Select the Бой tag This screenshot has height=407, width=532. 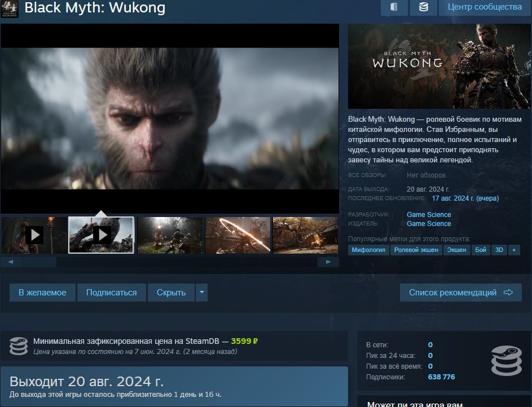(481, 250)
